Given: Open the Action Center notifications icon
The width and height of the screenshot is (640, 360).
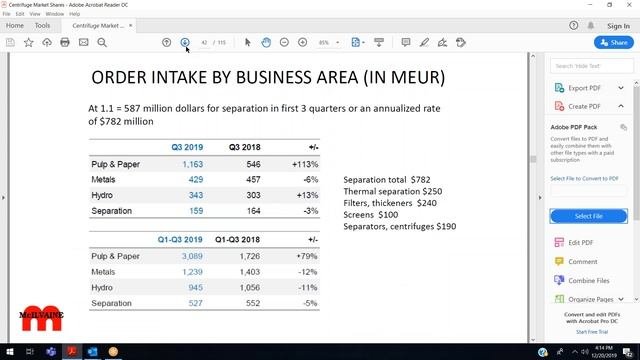Looking at the screenshot, I should pos(628,352).
